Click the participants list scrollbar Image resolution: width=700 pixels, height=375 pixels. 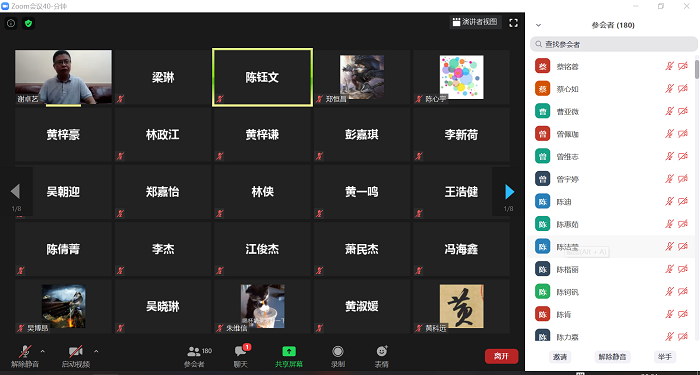tap(697, 69)
